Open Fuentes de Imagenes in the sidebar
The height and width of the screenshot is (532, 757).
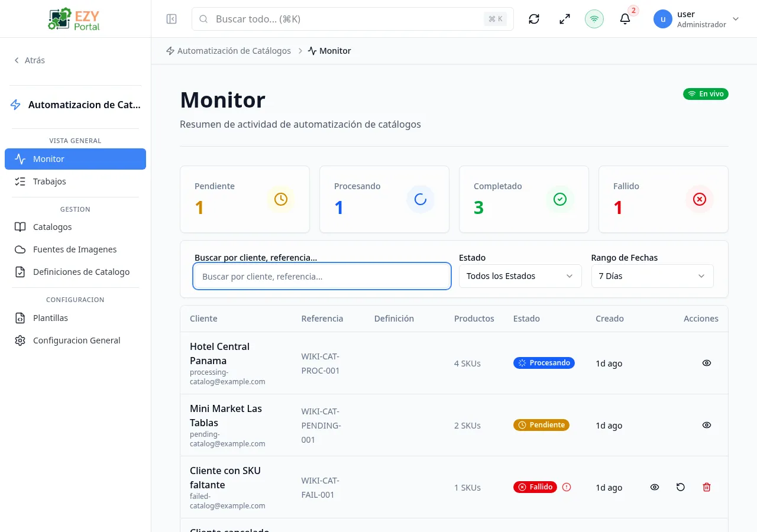(75, 249)
